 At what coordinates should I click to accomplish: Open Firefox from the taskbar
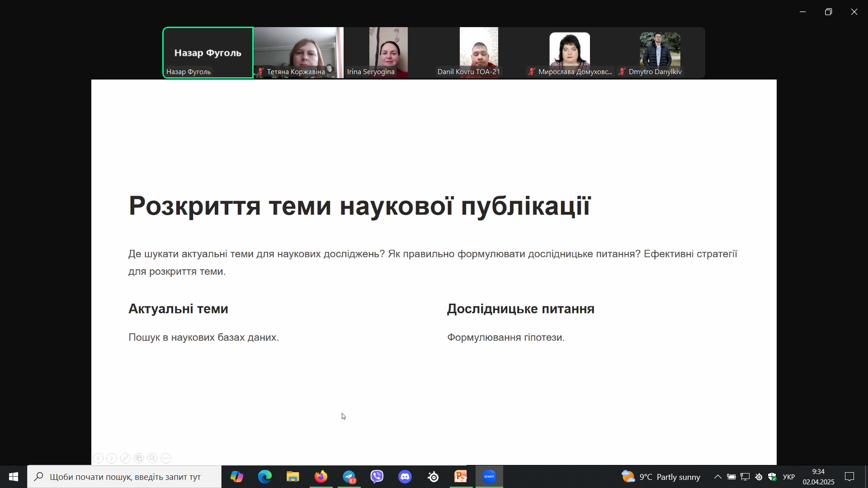[x=321, y=477]
